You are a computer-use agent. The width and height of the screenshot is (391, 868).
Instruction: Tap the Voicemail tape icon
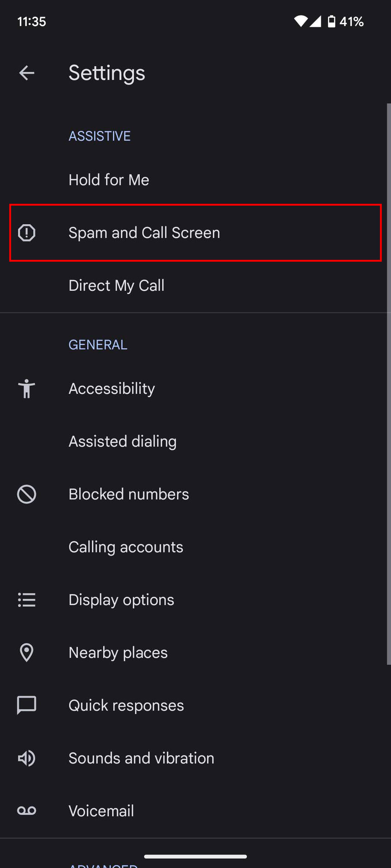27,811
